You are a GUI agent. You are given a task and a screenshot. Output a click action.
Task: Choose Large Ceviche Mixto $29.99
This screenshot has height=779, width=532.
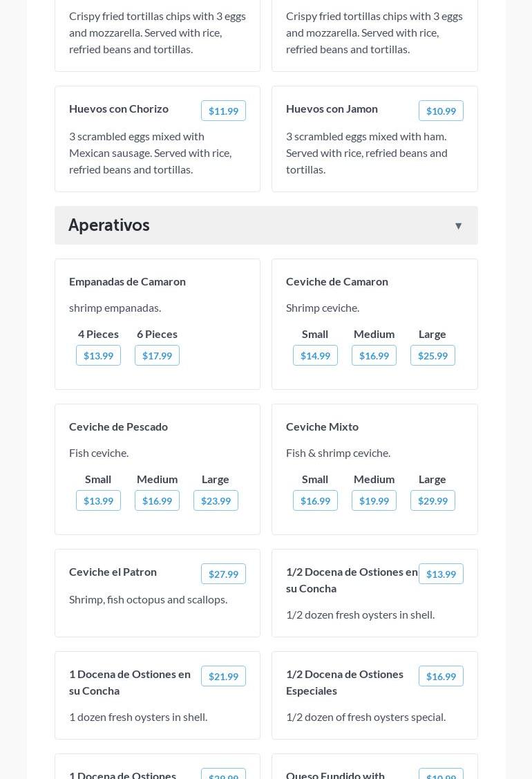tap(433, 500)
